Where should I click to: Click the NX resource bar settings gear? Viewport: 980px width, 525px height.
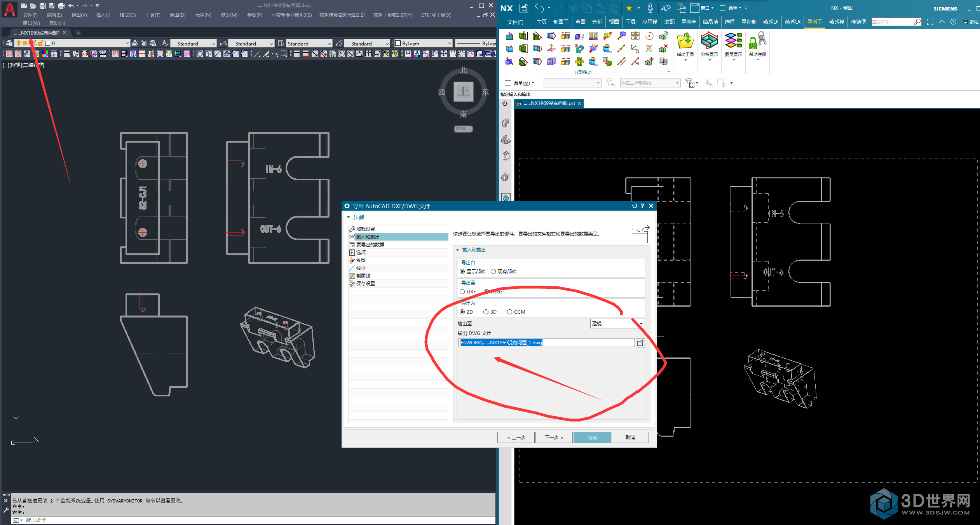[x=505, y=104]
